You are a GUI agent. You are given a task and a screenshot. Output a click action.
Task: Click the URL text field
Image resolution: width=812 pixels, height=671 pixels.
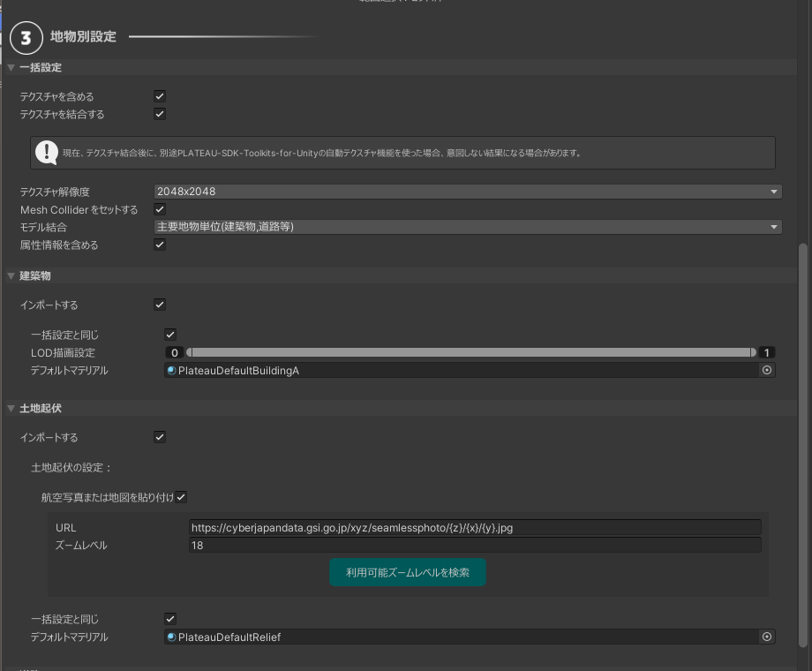click(x=474, y=527)
